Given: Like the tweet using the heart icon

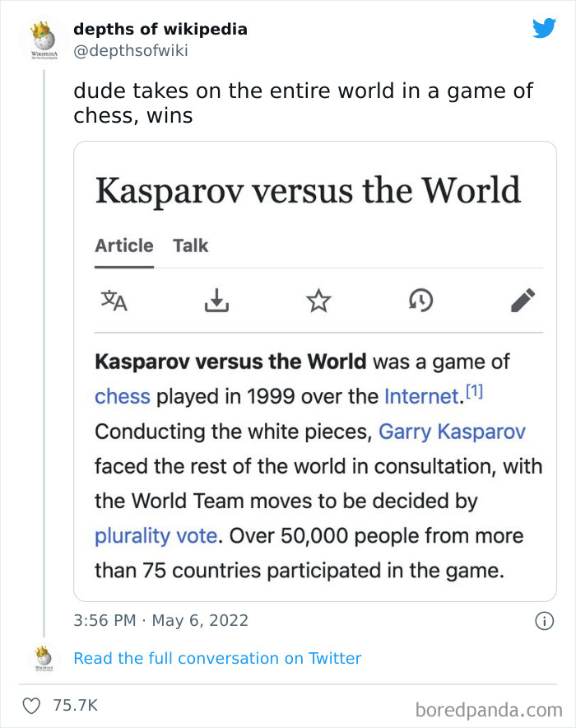Looking at the screenshot, I should tap(32, 705).
